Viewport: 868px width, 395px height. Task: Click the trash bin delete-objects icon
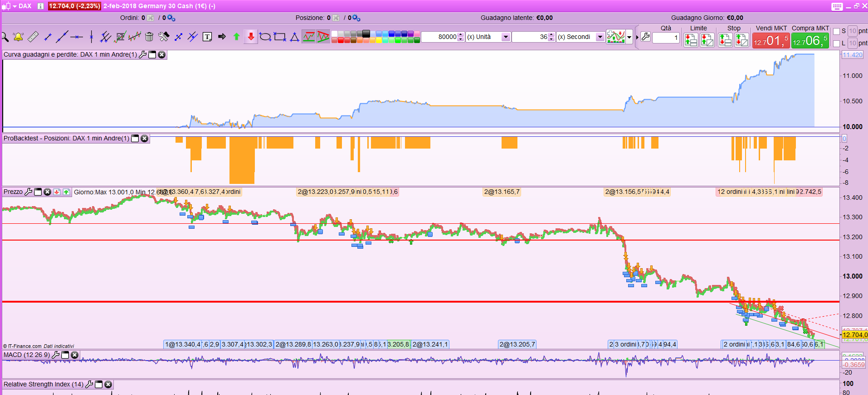(149, 37)
